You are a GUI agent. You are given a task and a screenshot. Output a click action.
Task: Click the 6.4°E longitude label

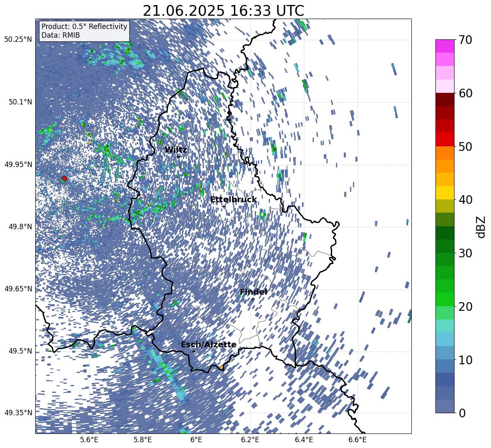click(x=304, y=440)
